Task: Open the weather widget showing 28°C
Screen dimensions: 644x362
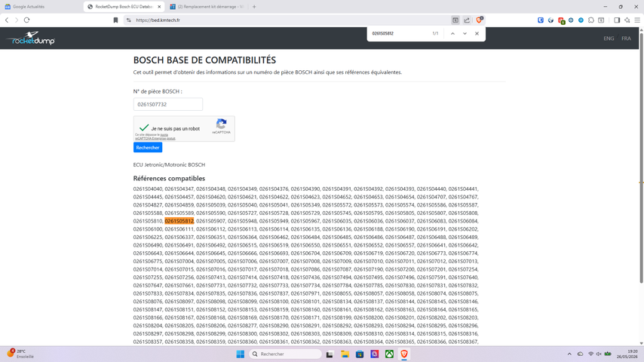Action: tap(20, 354)
